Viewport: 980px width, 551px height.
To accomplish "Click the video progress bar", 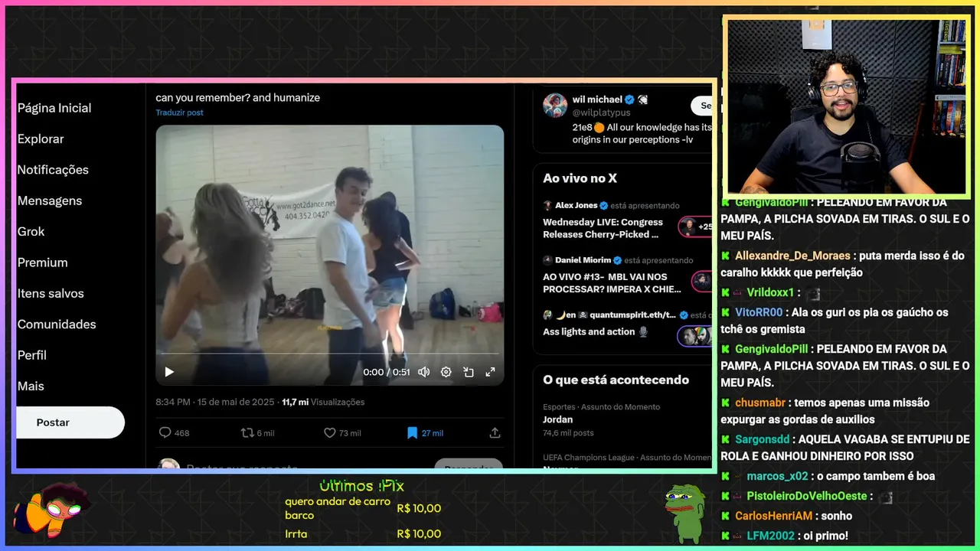I will [x=329, y=354].
